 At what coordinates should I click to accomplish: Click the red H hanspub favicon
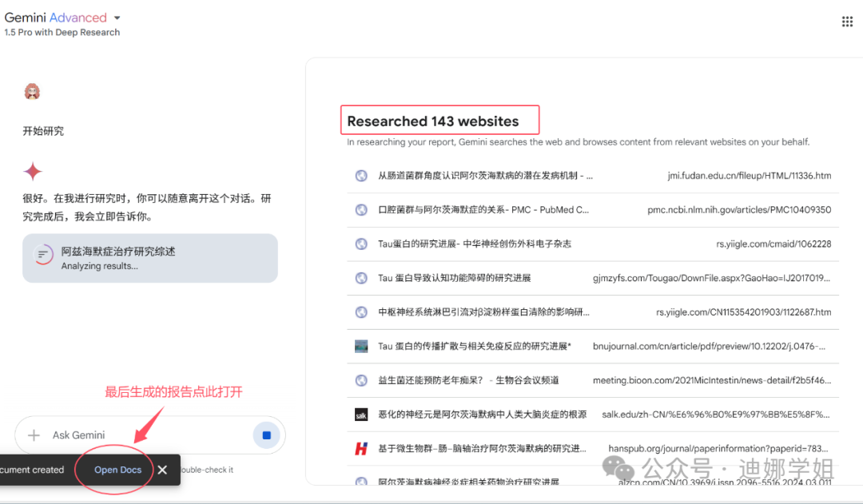point(361,449)
